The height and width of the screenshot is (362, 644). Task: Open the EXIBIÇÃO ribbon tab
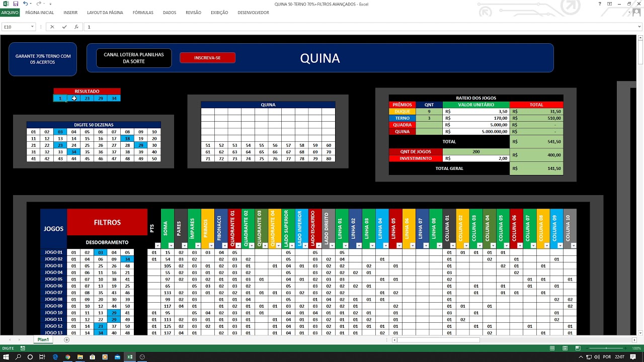[219, 13]
